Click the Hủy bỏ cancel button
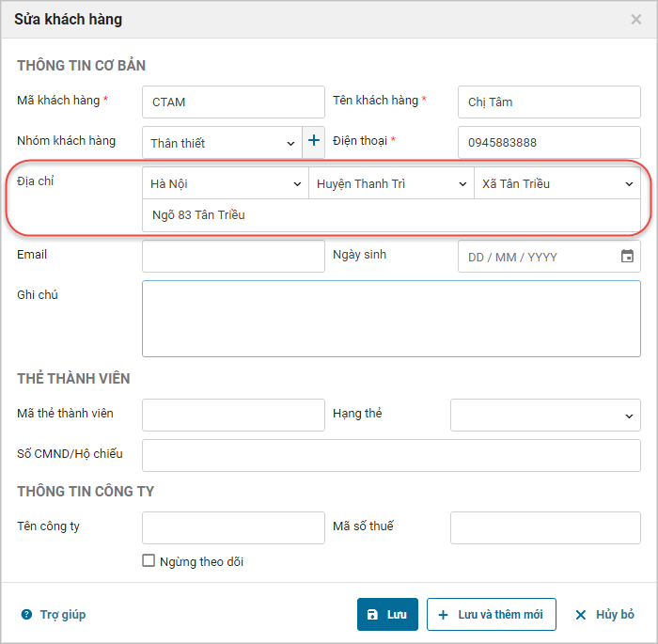The image size is (658, 644). [x=604, y=614]
